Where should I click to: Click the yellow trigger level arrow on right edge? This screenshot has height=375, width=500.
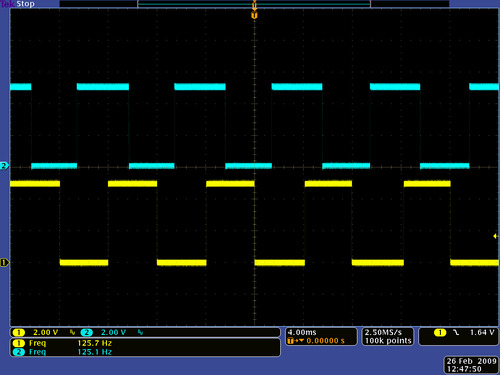pos(495,236)
